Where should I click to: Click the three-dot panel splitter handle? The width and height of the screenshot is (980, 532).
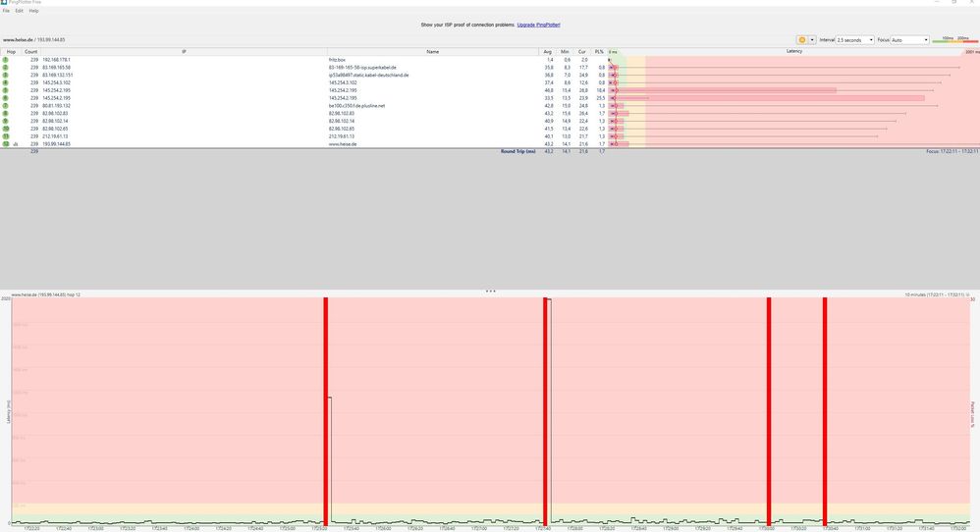490,291
